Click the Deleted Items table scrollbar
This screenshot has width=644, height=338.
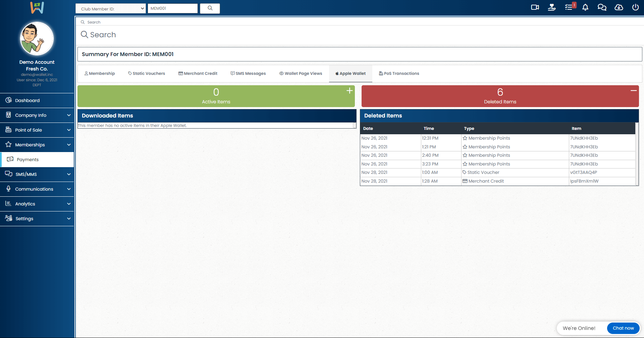tap(637, 154)
